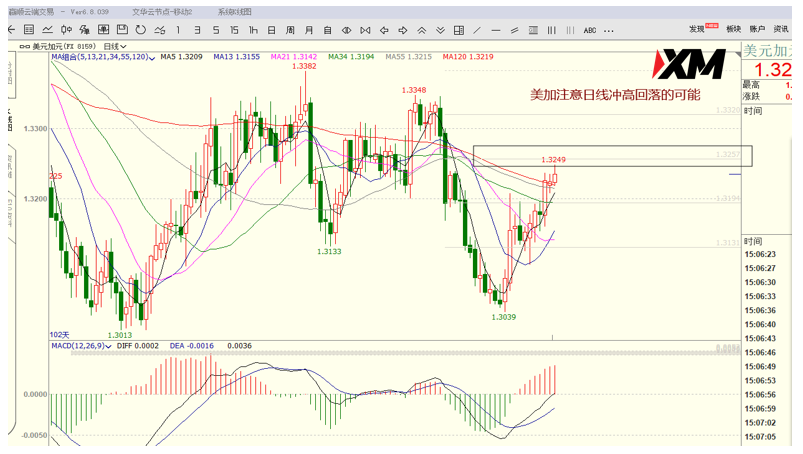The height and width of the screenshot is (454, 803).
Task: Select the light gray vertical lines tool
Action: (x=570, y=30)
